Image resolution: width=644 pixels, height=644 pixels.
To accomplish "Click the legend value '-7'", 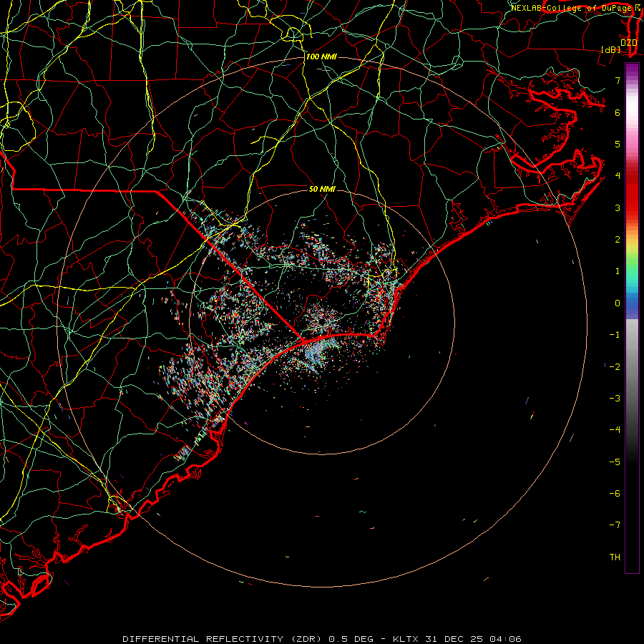I will [615, 525].
